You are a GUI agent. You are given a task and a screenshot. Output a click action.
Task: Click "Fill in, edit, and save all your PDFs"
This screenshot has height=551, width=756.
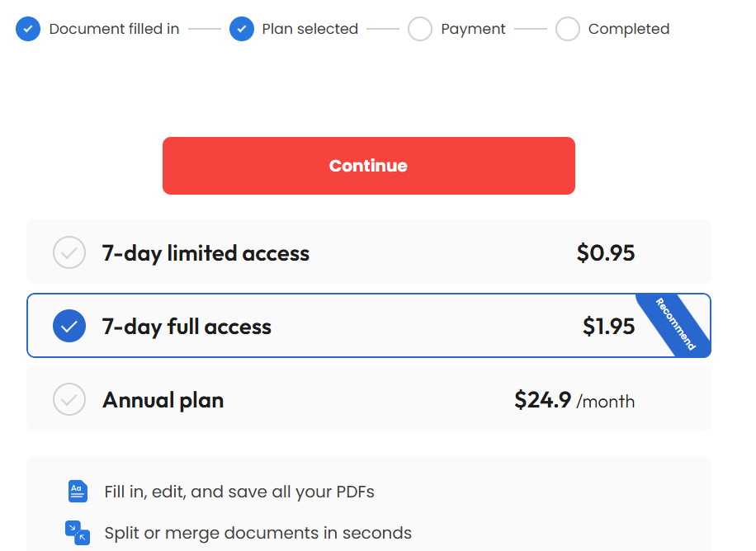pos(239,492)
